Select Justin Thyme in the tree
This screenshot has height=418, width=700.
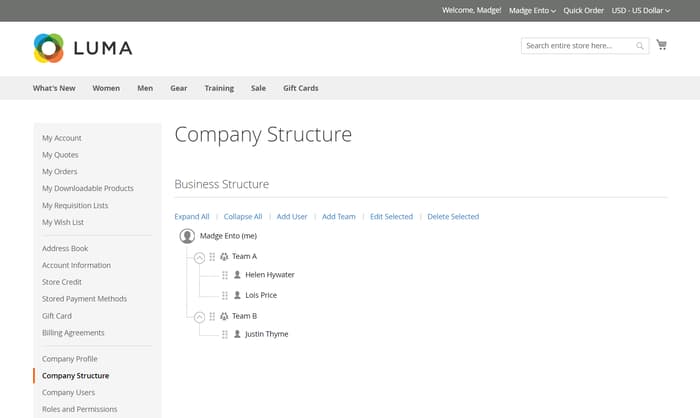coord(267,334)
